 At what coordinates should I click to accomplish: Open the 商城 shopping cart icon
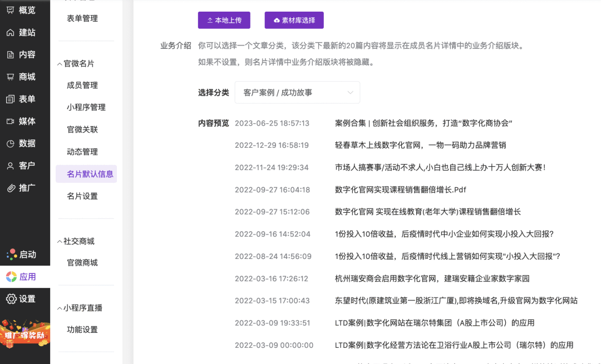[x=11, y=77]
